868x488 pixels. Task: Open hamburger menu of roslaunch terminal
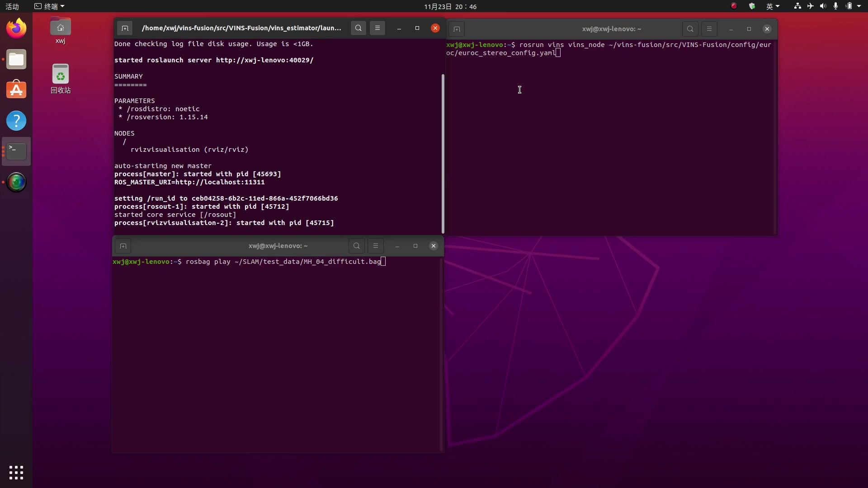click(377, 28)
